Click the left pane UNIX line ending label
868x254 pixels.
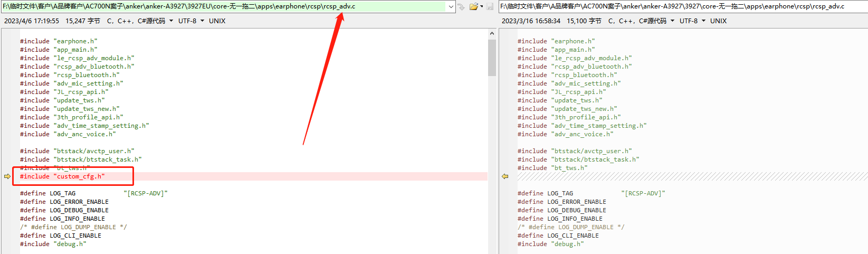(x=217, y=21)
